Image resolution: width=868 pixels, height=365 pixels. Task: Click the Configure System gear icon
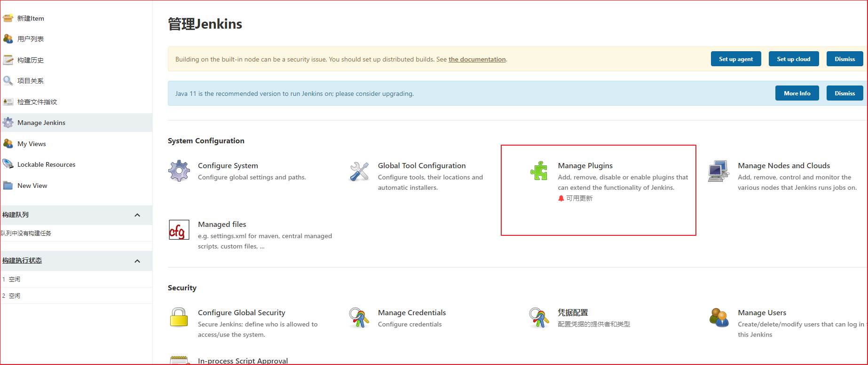point(179,171)
